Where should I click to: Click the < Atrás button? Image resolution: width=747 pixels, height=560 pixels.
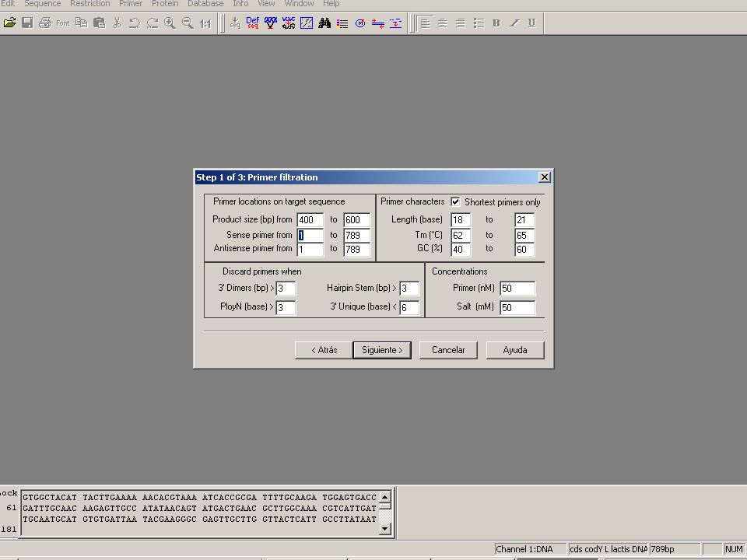coord(324,350)
